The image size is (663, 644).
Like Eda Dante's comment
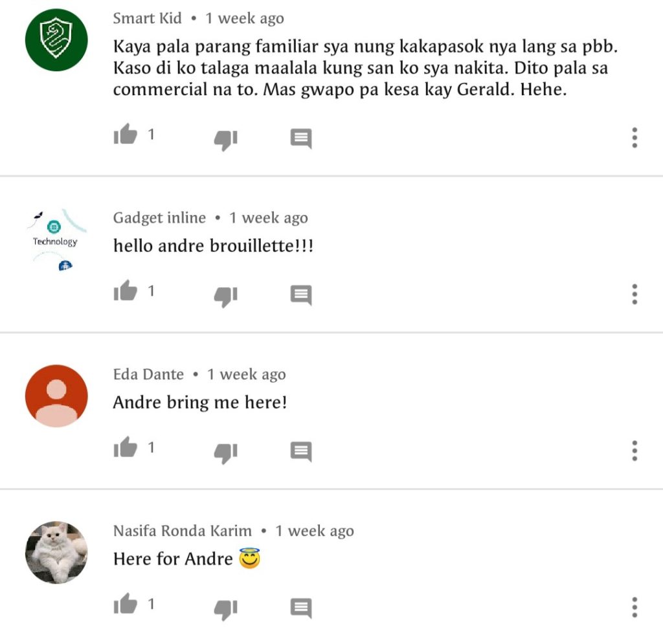click(x=126, y=447)
